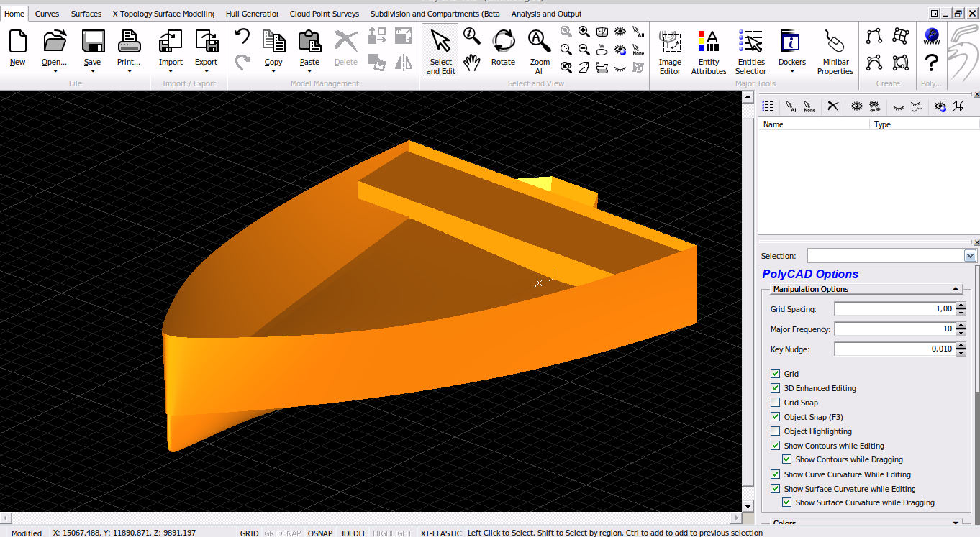
Task: Click the undo arrow icon
Action: 242,36
